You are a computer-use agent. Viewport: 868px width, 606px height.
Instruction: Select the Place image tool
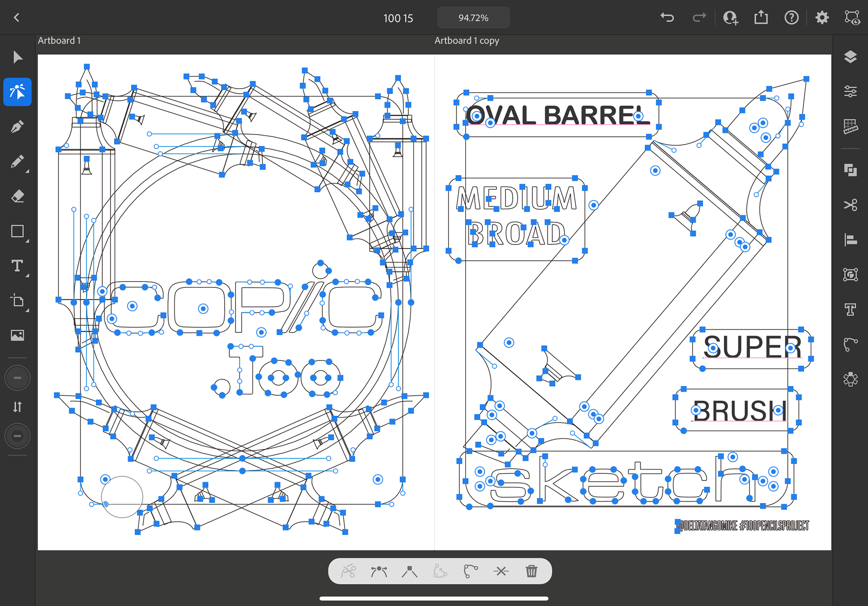[x=18, y=335]
